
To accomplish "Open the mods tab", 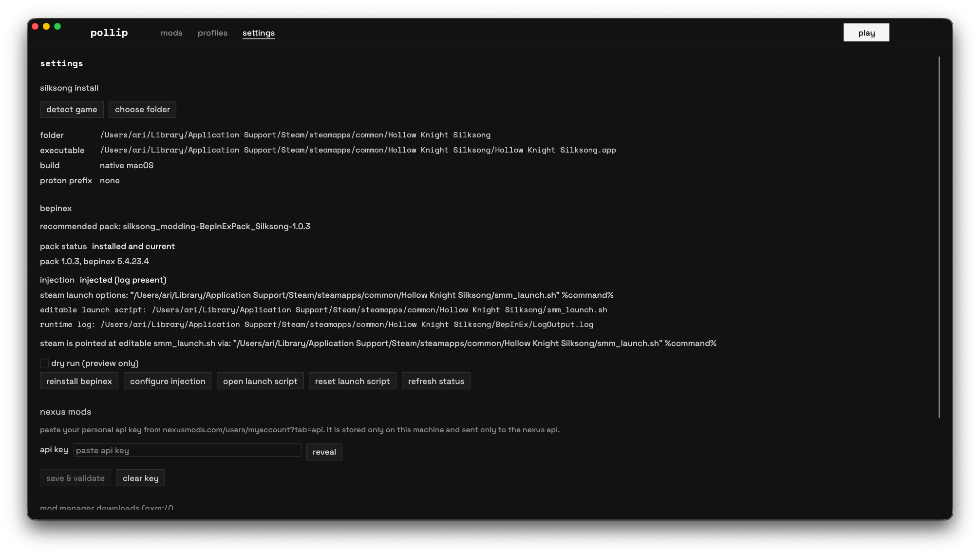I will tap(171, 33).
